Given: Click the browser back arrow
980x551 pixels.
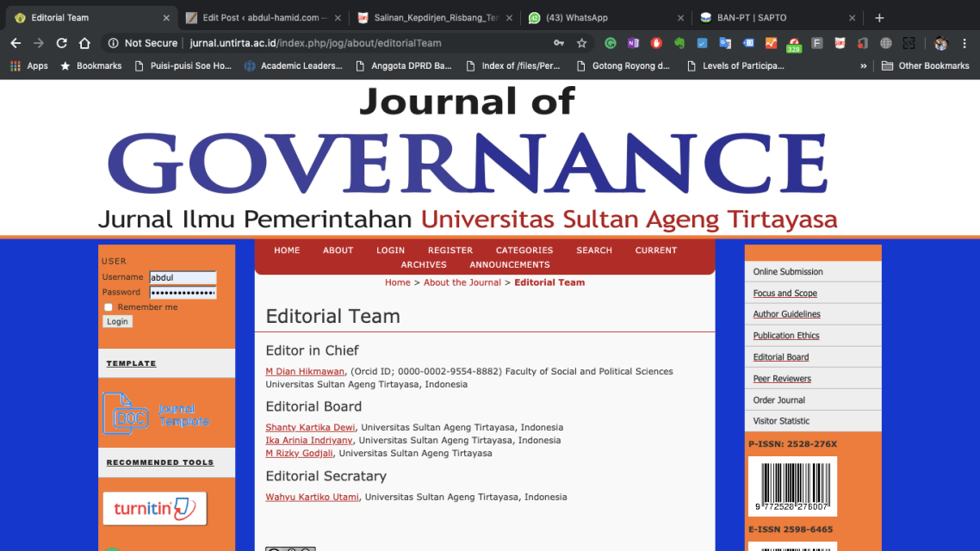Looking at the screenshot, I should [16, 43].
